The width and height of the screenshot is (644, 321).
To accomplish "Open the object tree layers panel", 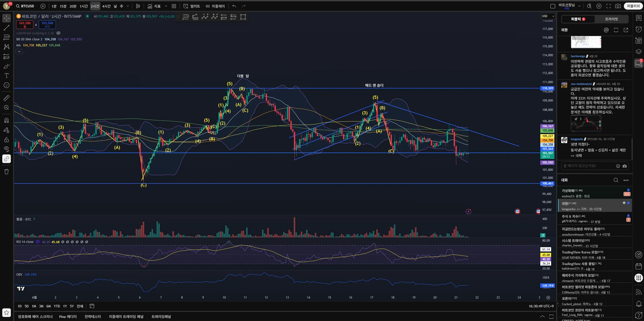I will coord(639,52).
